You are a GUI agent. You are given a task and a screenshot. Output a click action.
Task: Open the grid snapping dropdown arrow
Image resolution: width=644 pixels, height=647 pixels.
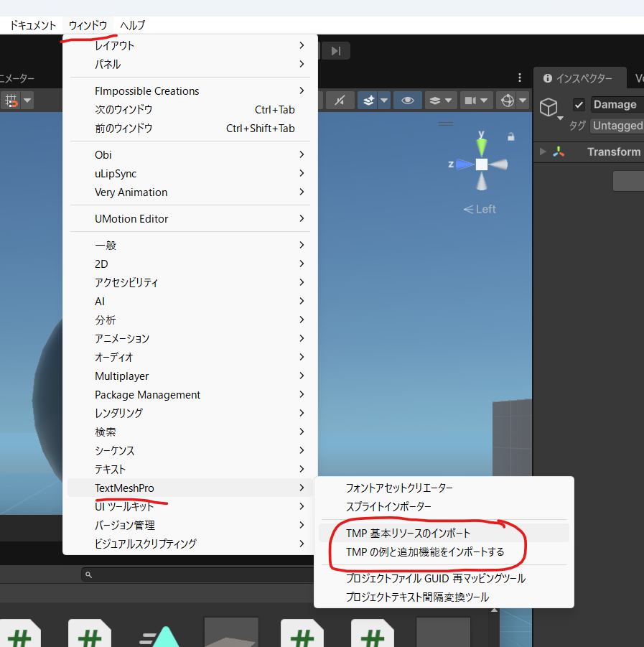point(27,101)
